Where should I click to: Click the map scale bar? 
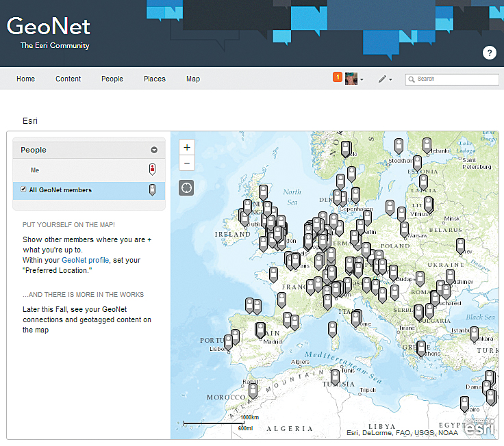(x=214, y=423)
